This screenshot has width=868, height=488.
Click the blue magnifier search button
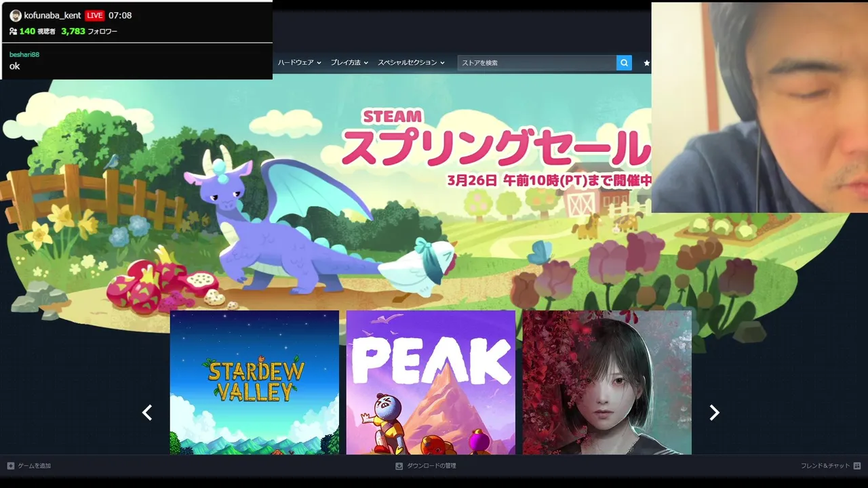point(624,62)
